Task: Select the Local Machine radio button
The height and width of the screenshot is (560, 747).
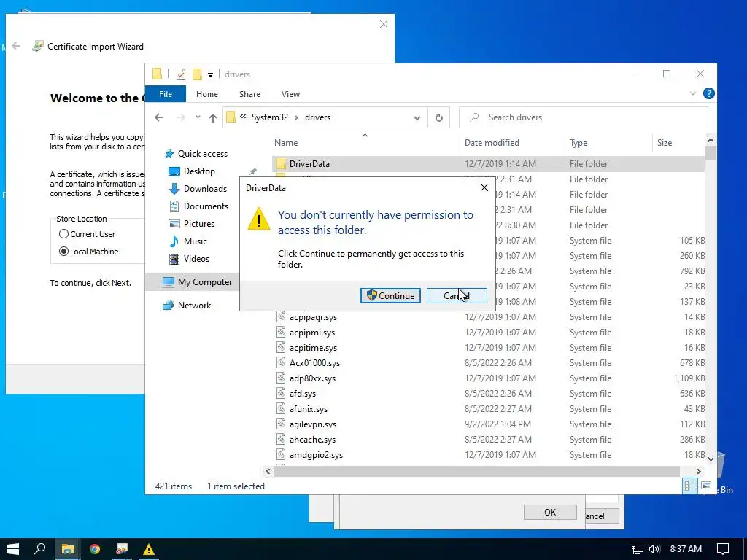Action: [x=63, y=252]
